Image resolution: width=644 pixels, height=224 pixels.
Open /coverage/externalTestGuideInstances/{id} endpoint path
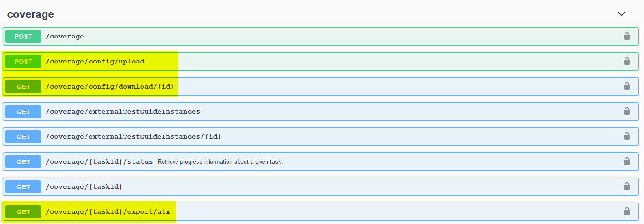133,137
